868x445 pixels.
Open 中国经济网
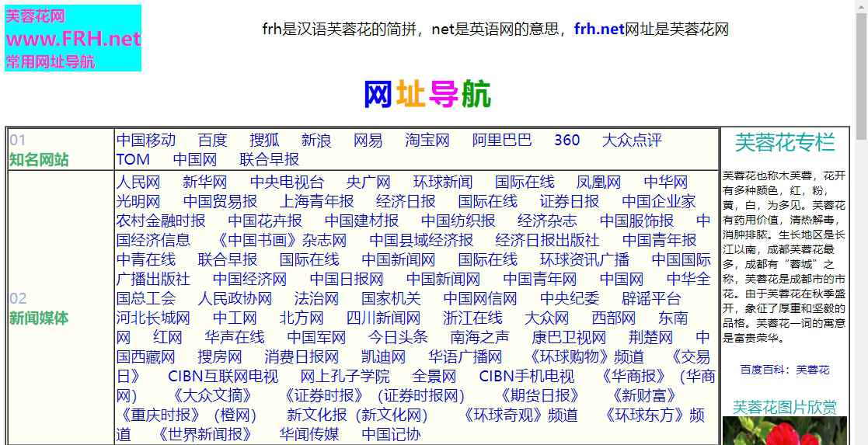pyautogui.click(x=249, y=279)
